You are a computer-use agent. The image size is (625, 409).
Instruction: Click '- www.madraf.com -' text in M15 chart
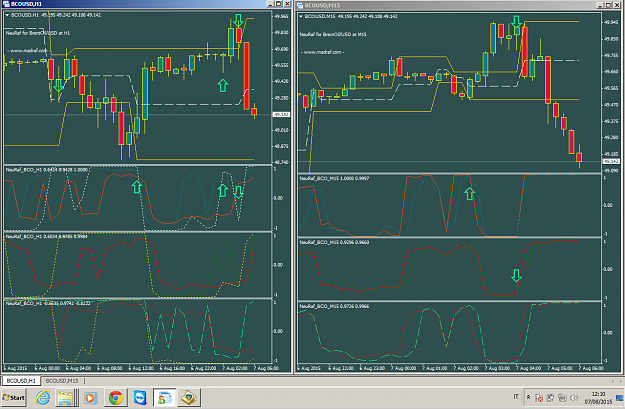pyautogui.click(x=322, y=52)
